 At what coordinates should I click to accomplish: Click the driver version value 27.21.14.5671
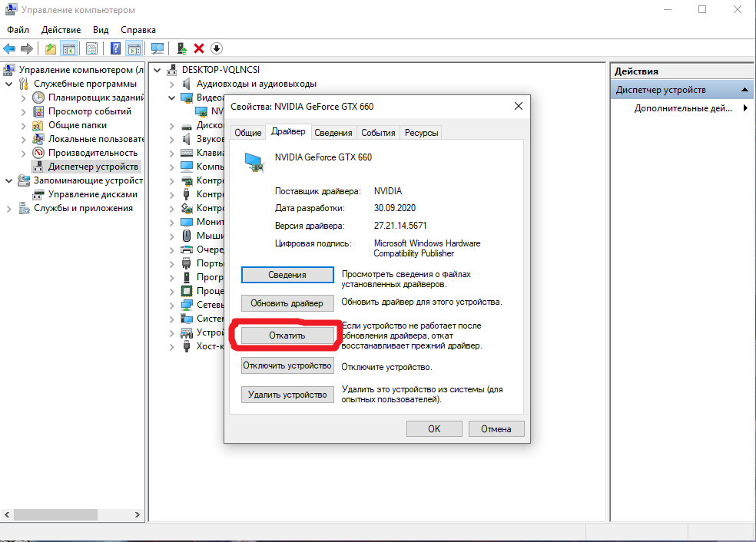400,226
